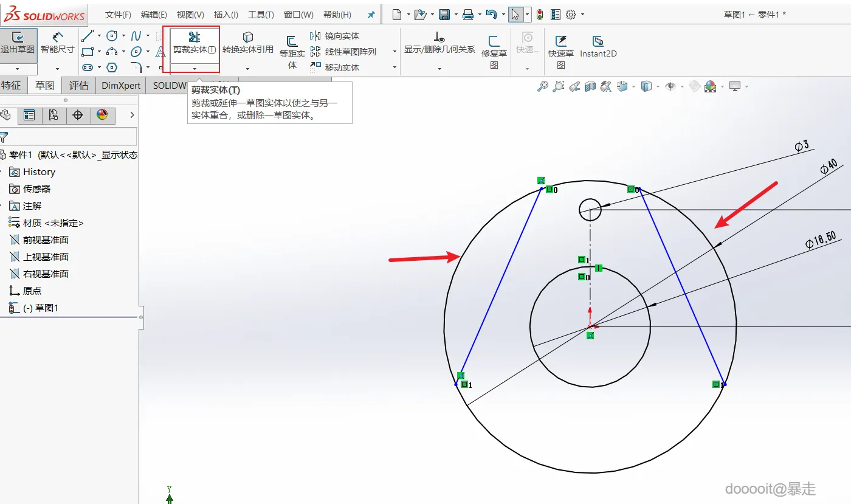The width and height of the screenshot is (851, 504).
Task: Open the 帮助(H) menu
Action: click(x=337, y=15)
